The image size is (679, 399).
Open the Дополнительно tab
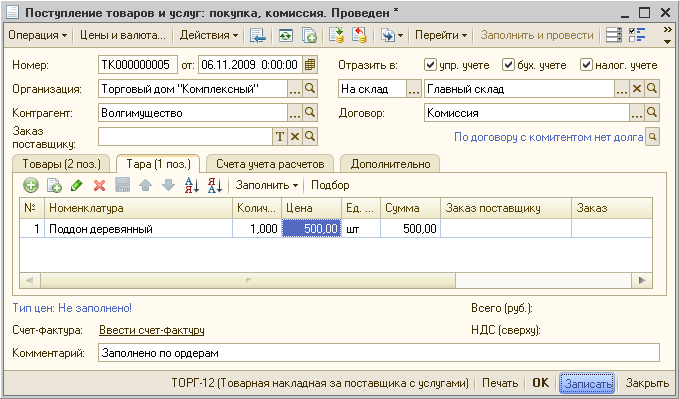391,164
